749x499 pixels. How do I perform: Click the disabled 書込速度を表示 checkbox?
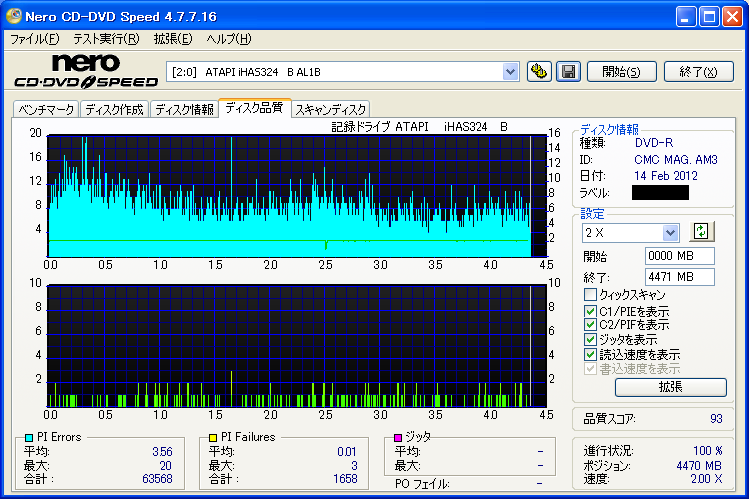590,369
